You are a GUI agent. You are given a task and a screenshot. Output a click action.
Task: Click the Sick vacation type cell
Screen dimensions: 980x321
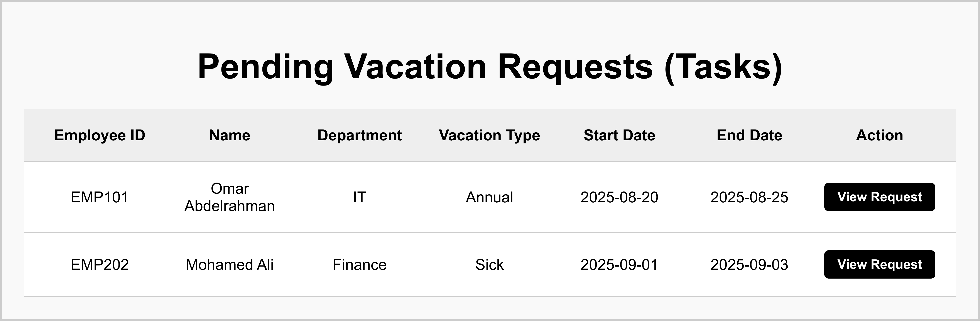click(489, 265)
